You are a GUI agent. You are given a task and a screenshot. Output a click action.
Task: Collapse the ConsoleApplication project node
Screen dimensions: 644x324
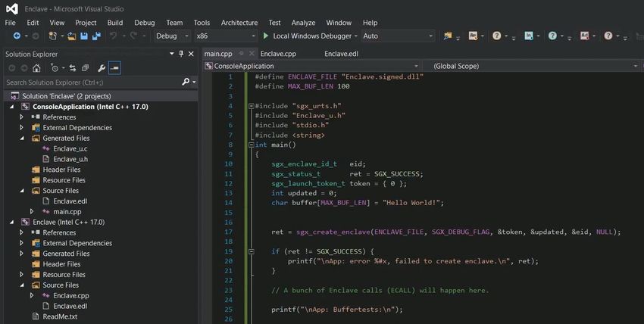12,107
